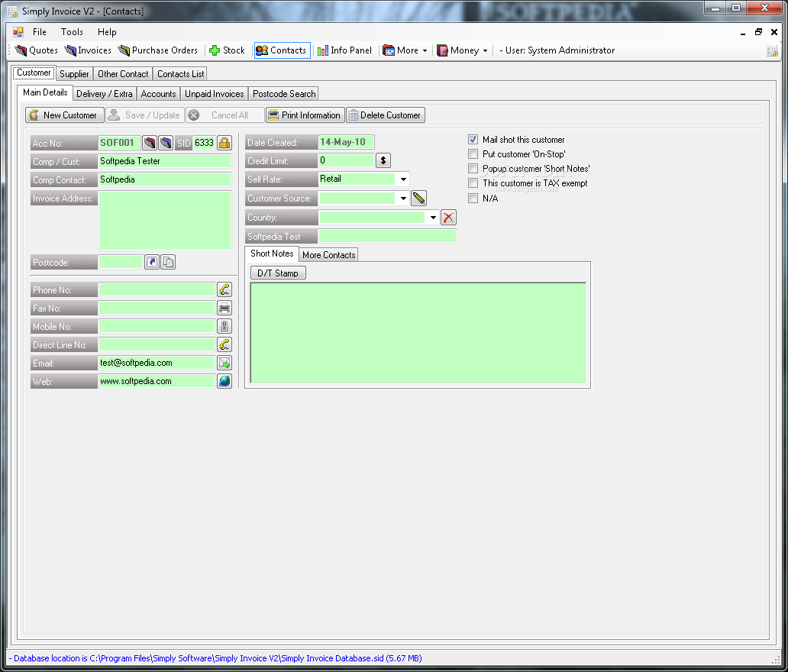Click the Cancel All button
This screenshot has height=672, width=788.
click(224, 115)
